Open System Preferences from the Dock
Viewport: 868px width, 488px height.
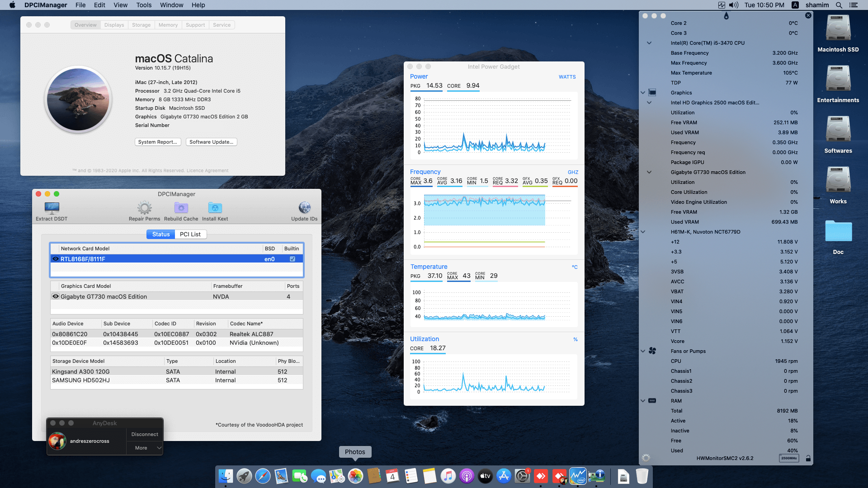click(x=522, y=476)
